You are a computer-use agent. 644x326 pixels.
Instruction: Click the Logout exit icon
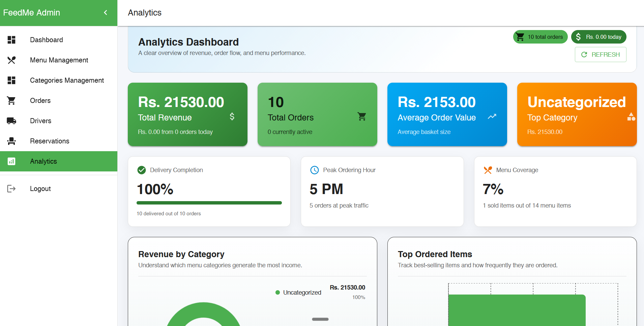[x=11, y=189]
